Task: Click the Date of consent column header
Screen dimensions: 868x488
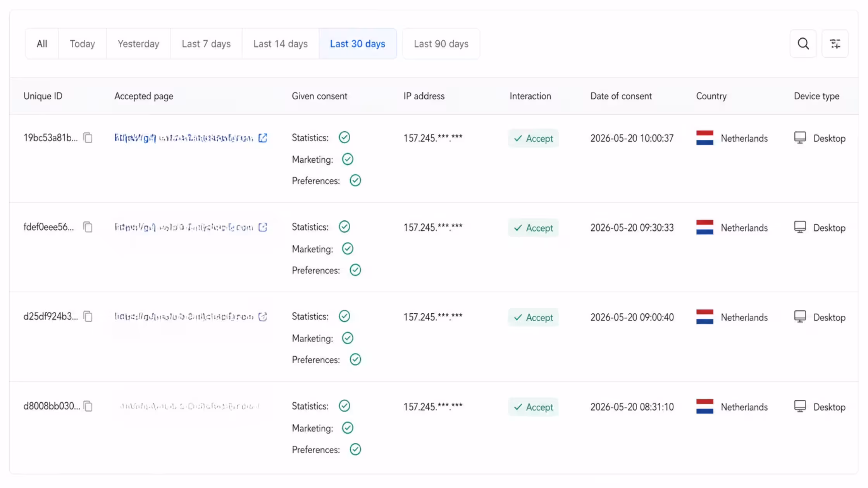Action: (621, 96)
